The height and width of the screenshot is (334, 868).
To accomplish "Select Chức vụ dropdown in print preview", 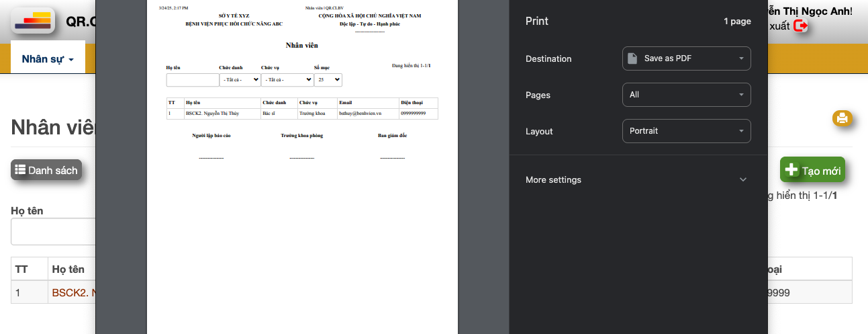I will pos(287,79).
